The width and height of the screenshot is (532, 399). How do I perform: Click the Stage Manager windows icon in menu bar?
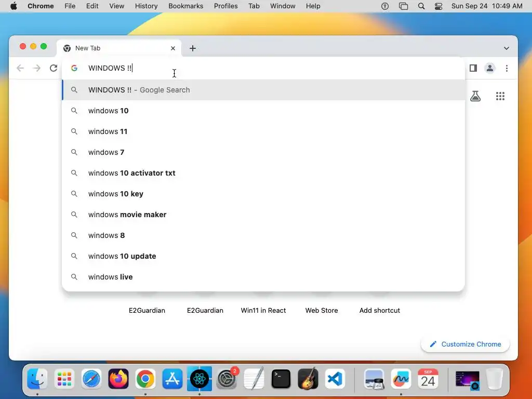click(x=403, y=6)
